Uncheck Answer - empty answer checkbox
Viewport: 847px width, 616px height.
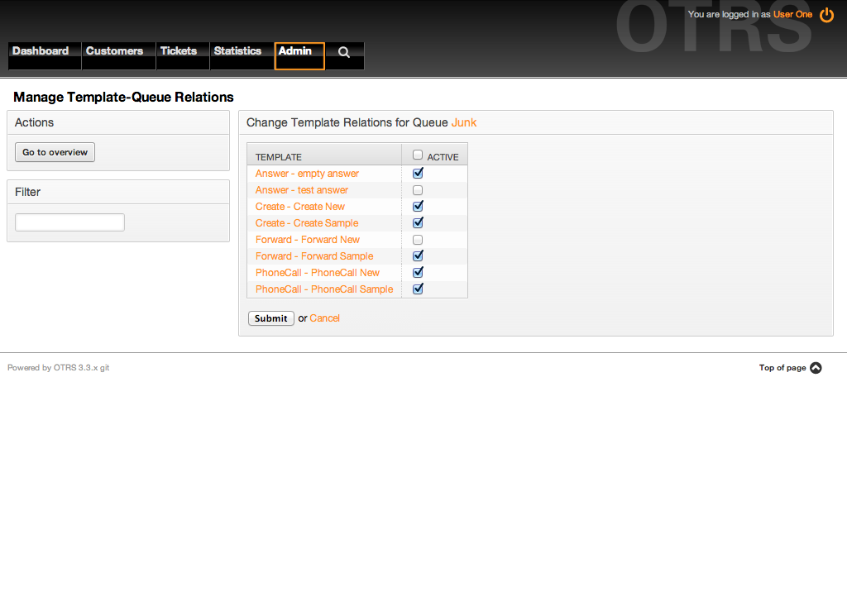[418, 174]
